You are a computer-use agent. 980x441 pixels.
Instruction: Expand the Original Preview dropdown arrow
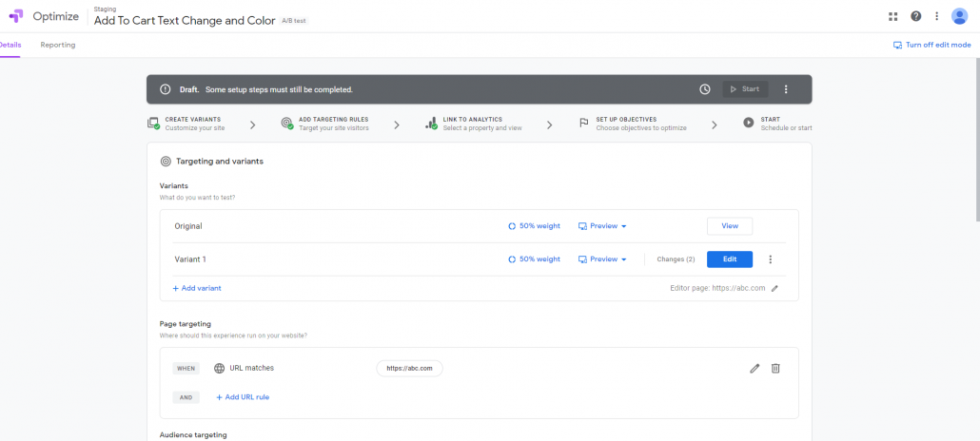pos(624,226)
